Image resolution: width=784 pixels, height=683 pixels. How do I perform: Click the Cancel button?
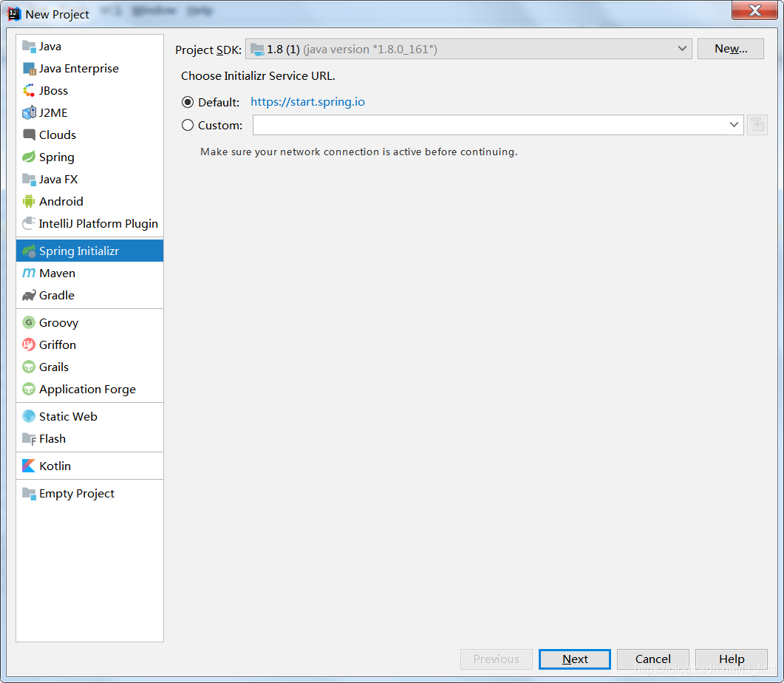[x=653, y=659]
